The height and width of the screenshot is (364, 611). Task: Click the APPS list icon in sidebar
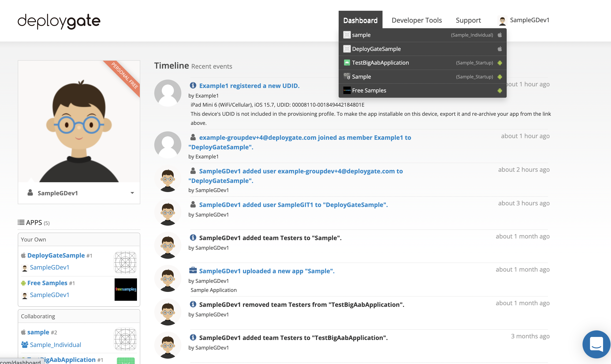pyautogui.click(x=21, y=222)
